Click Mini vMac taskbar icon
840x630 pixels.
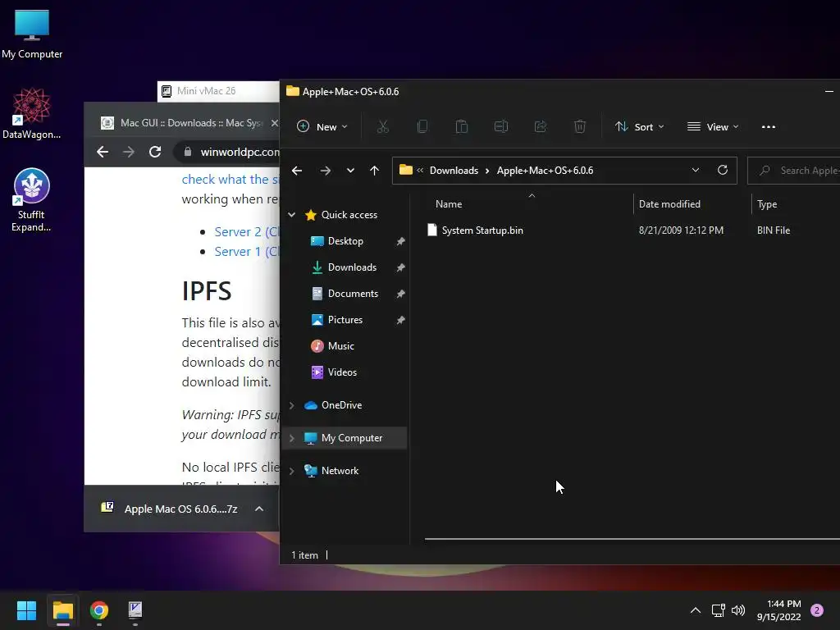[x=135, y=610]
